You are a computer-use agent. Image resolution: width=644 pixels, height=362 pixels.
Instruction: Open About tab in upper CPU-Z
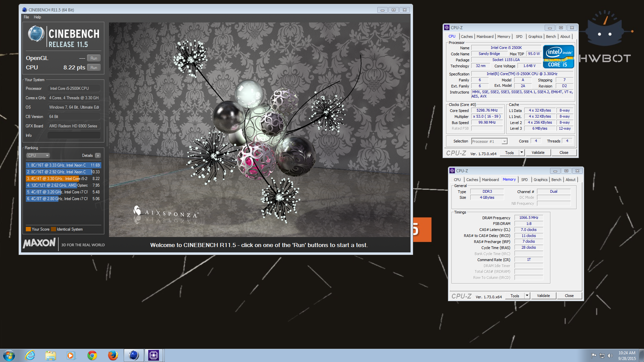[x=565, y=37]
